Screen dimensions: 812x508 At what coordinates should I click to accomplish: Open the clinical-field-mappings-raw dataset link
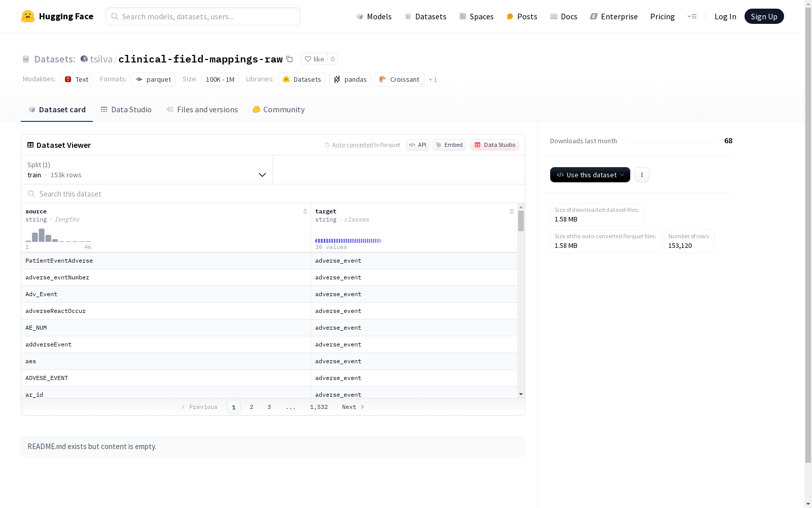coord(200,59)
